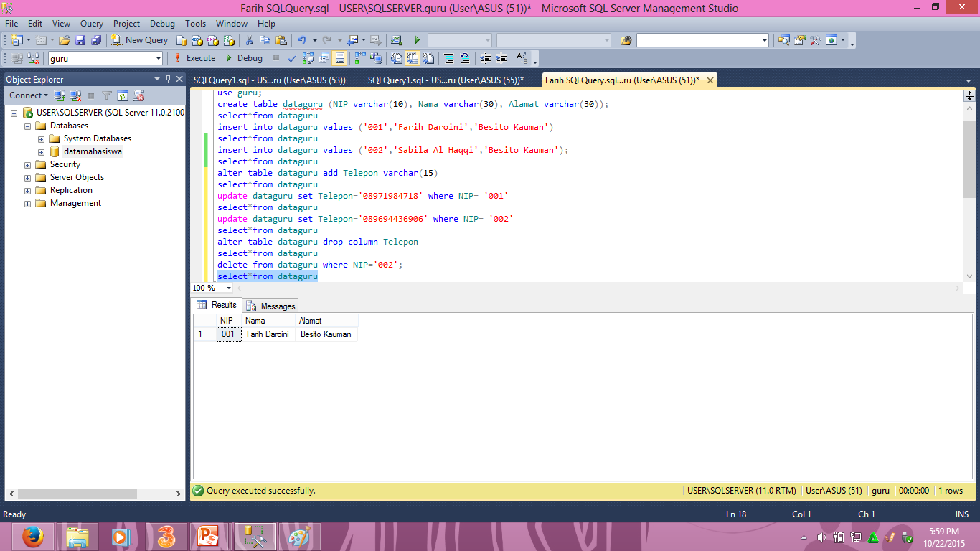Expand the System Databases node
This screenshot has width=980, height=551.
(42, 138)
